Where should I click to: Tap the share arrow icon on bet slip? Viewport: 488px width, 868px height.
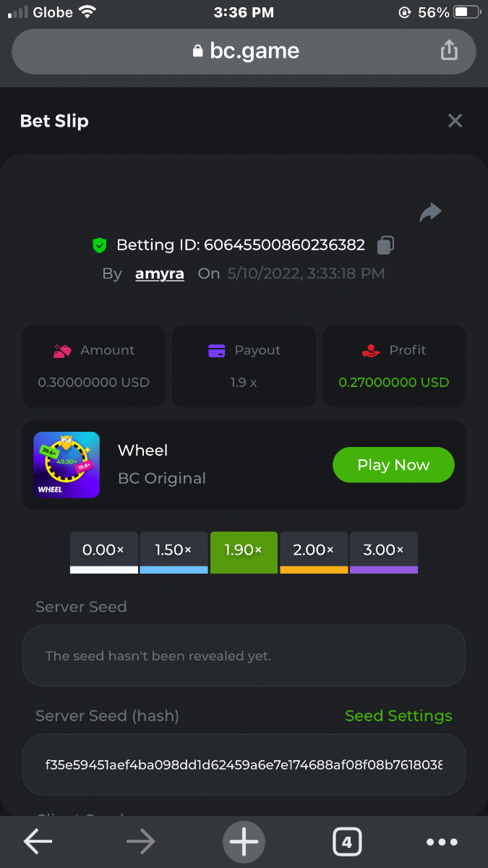(x=430, y=212)
